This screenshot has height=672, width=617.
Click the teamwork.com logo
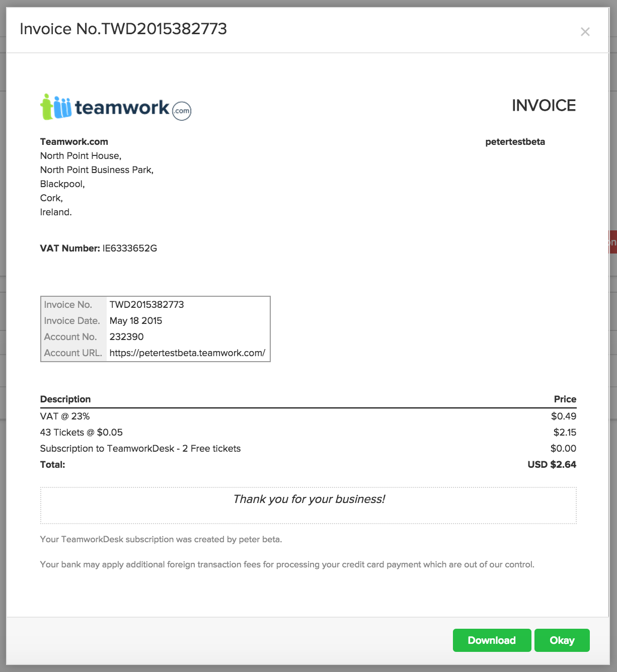[116, 107]
